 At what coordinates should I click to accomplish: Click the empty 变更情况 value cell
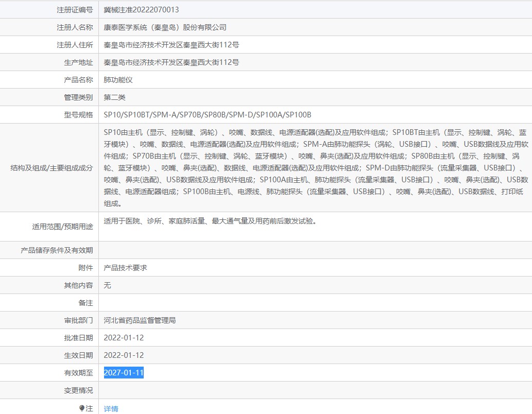point(314,390)
